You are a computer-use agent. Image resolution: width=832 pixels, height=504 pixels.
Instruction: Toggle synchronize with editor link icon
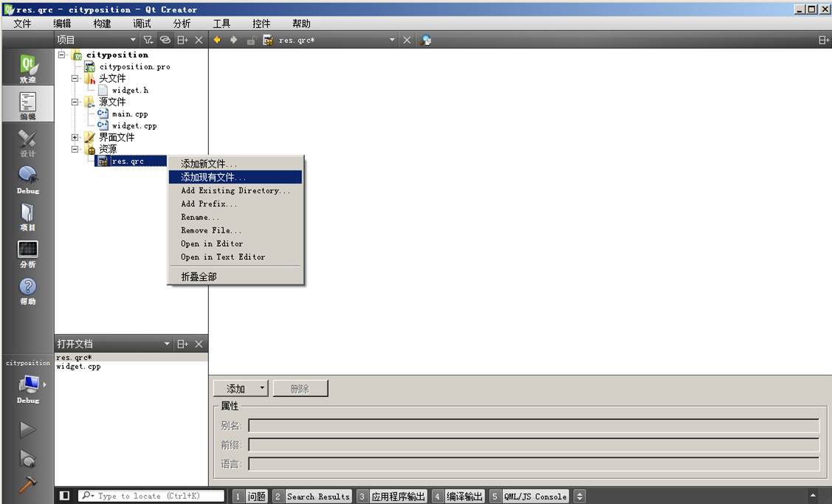[x=165, y=40]
